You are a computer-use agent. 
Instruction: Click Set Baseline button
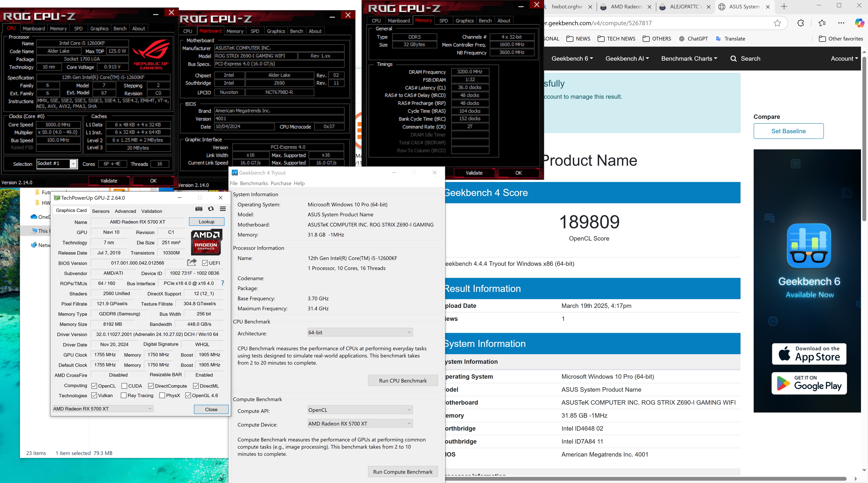click(789, 131)
